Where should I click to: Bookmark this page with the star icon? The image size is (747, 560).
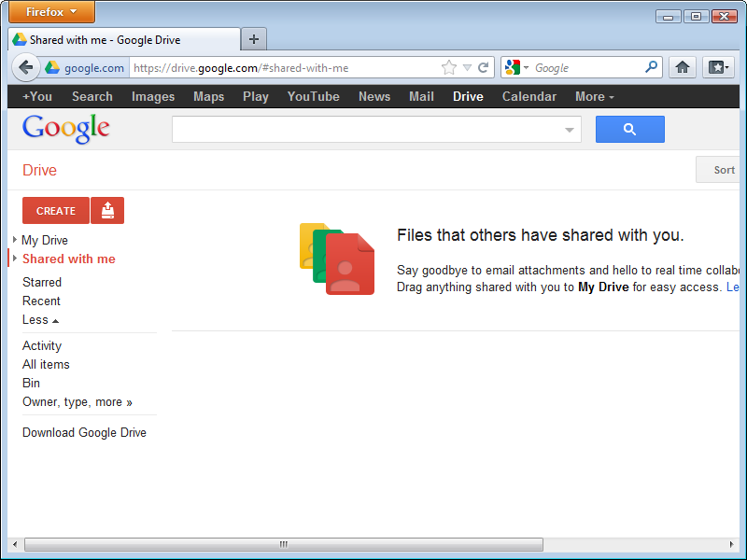point(449,67)
